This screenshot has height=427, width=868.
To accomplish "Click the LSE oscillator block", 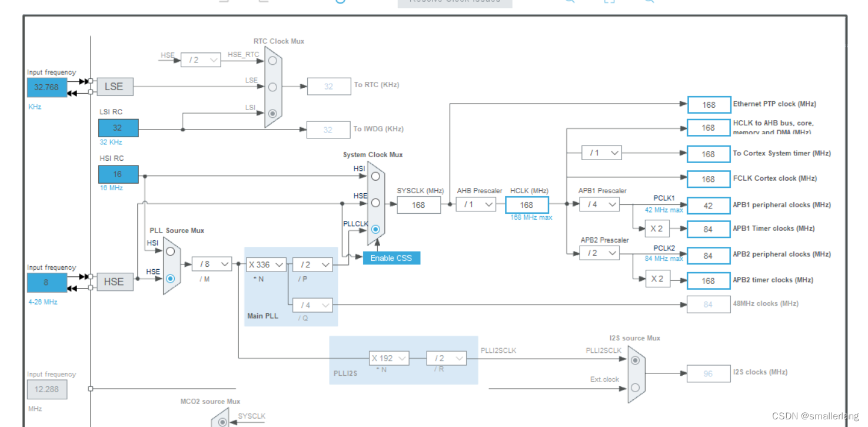I will pos(115,87).
